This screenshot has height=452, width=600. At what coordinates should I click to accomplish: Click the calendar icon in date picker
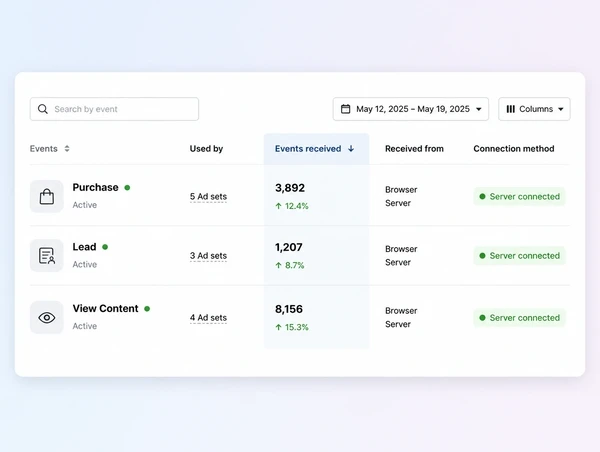coord(346,109)
